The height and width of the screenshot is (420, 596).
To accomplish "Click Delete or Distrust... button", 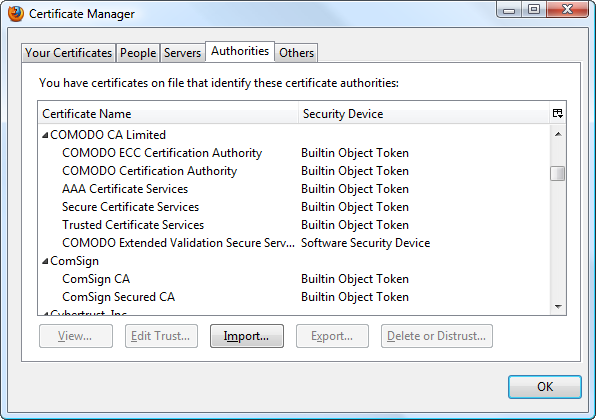I will [x=437, y=336].
